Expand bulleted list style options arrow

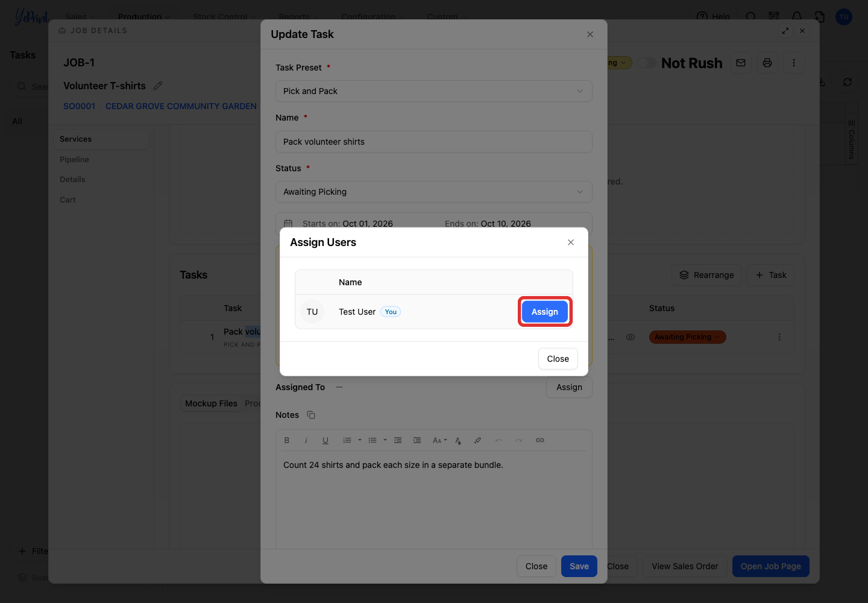pyautogui.click(x=385, y=440)
